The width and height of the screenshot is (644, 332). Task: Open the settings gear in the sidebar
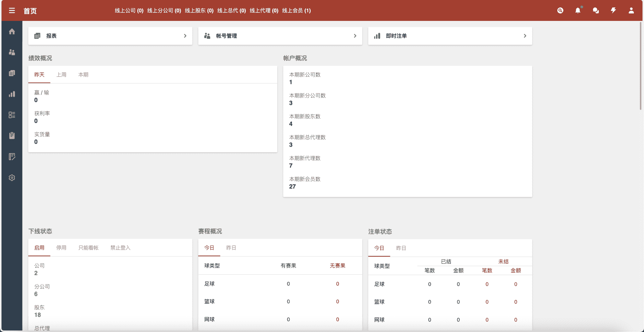[12, 178]
